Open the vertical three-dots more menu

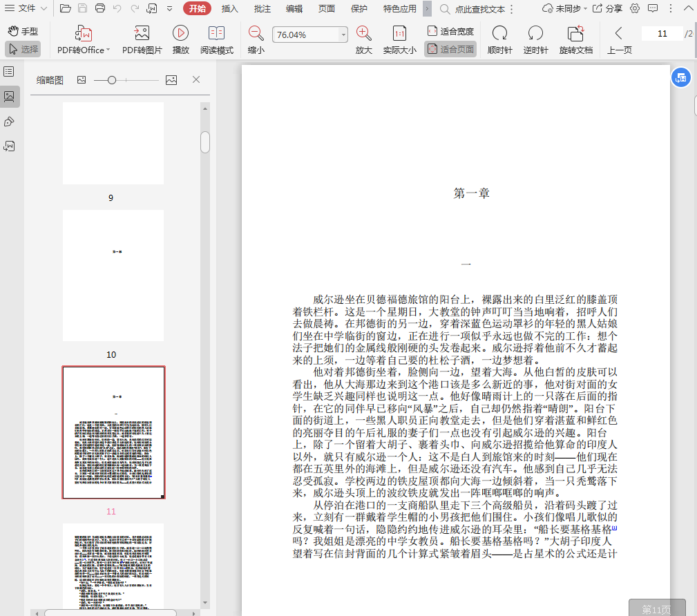[x=671, y=8]
